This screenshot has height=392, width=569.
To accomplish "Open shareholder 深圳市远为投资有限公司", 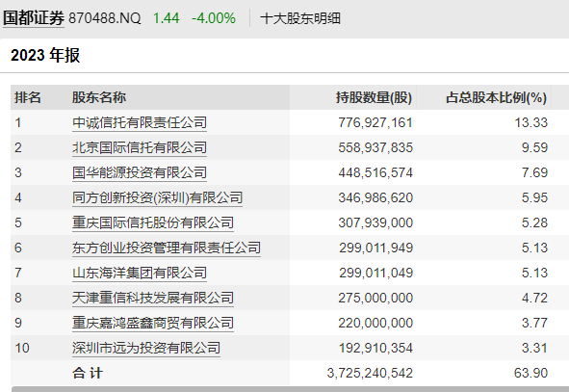I will coord(146,348).
